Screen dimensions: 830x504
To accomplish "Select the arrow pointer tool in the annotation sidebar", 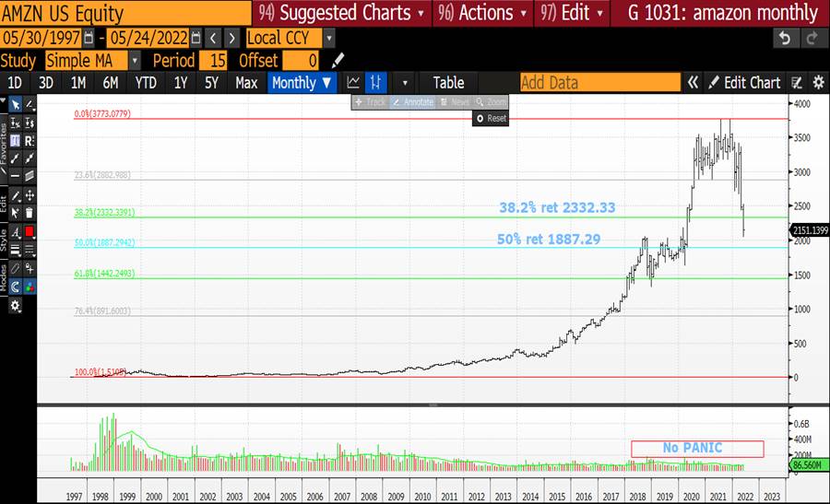I will [x=16, y=105].
